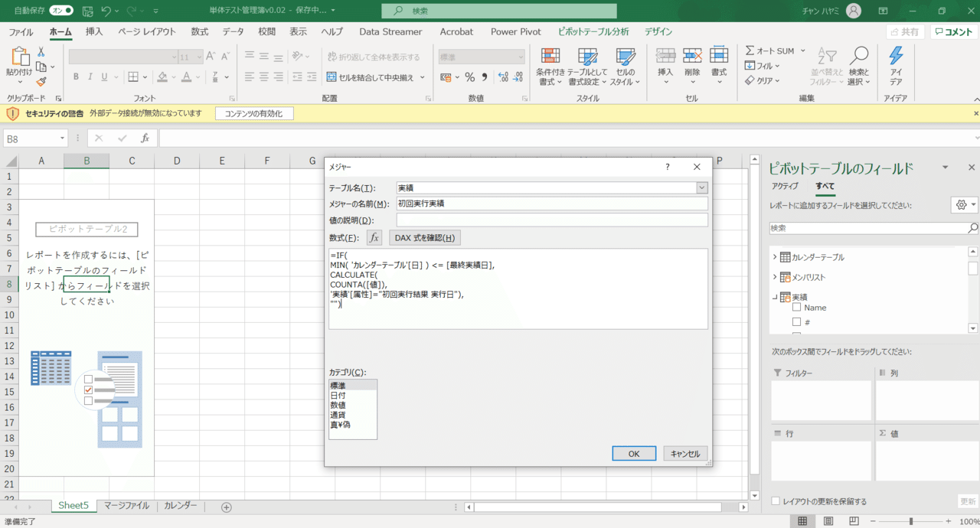This screenshot has width=980, height=528.
Task: Expand the メンバリスト table in field list
Action: click(x=775, y=277)
